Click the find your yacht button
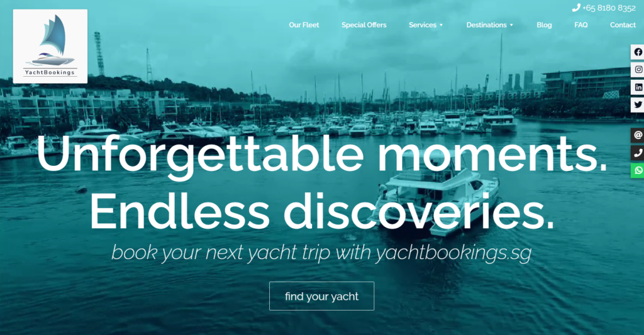 point(321,296)
